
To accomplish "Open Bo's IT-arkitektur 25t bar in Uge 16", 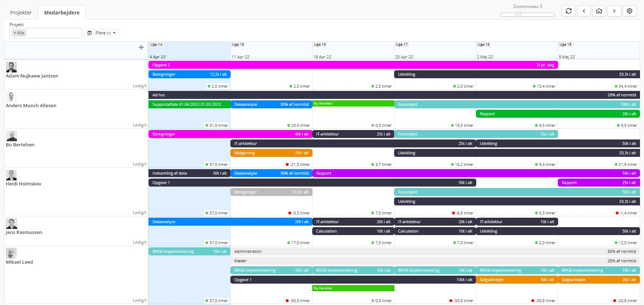I will click(353, 134).
